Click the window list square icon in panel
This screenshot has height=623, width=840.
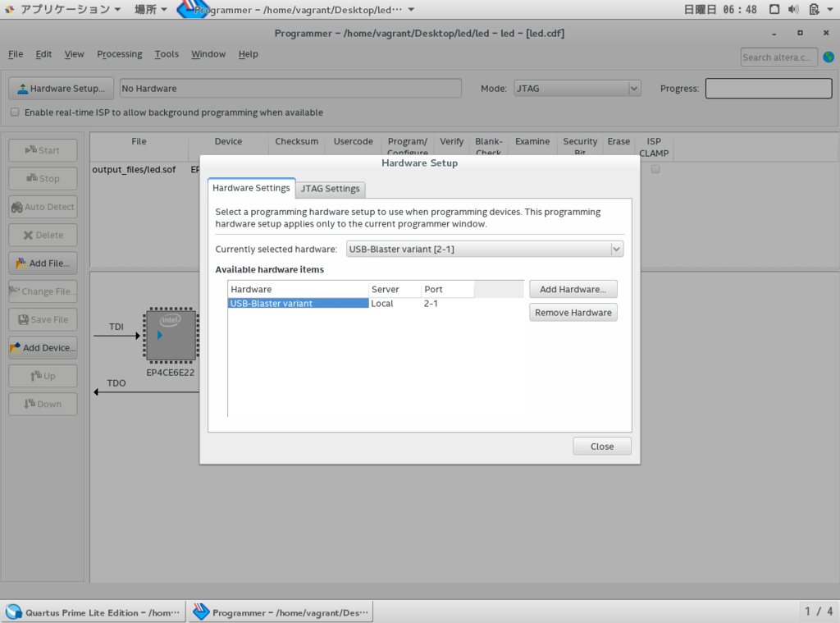point(774,9)
